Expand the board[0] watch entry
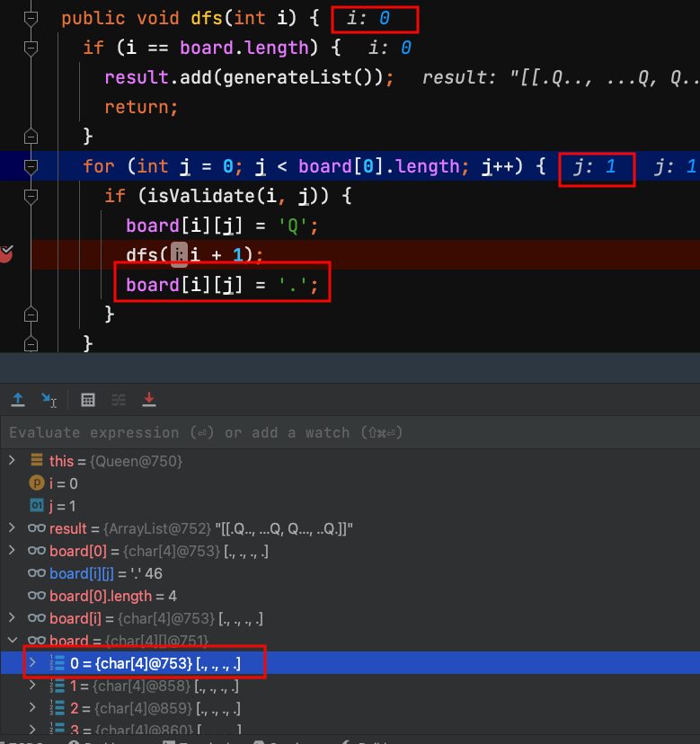 (x=12, y=551)
